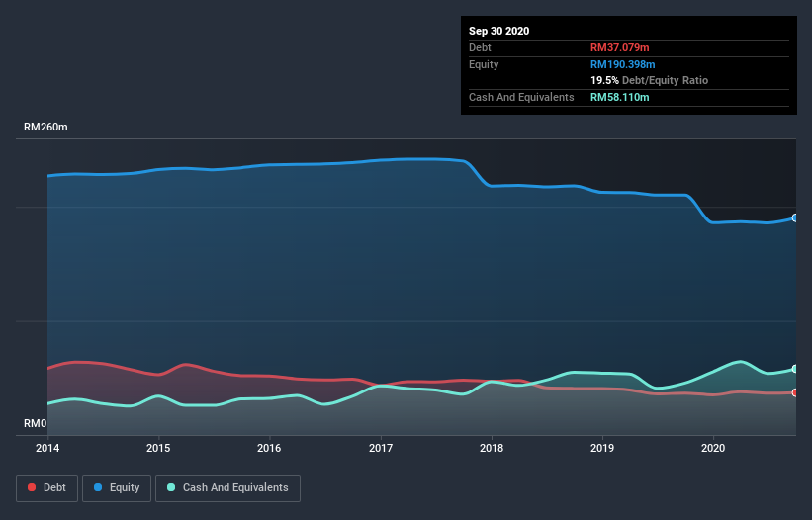Select the 2018 axis label
812x520 pixels.
(492, 448)
